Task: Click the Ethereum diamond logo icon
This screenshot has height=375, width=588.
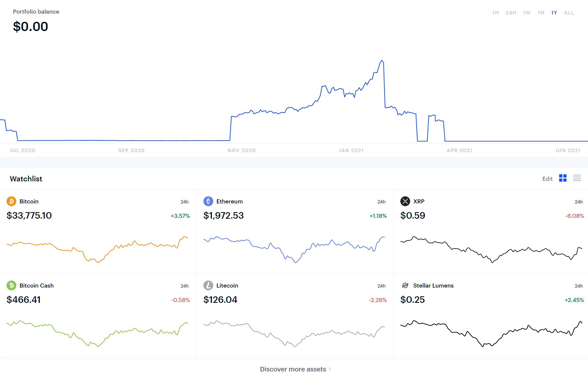Action: (x=208, y=201)
